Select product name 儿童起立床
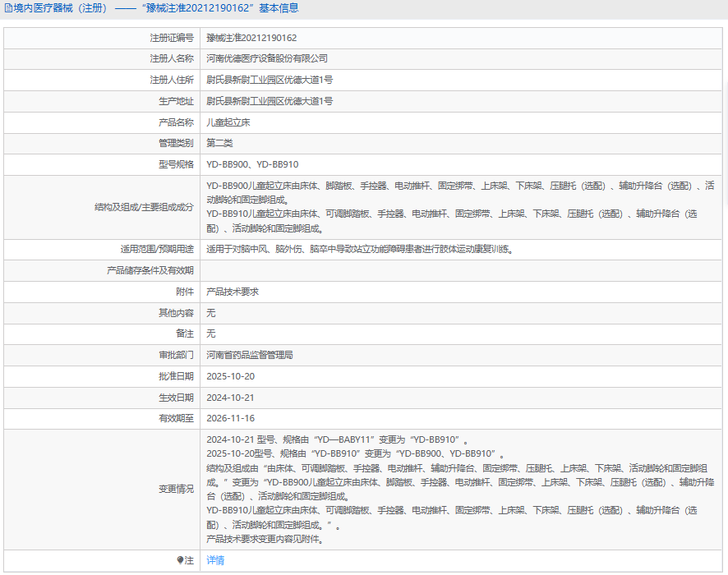The image size is (728, 575). point(228,122)
